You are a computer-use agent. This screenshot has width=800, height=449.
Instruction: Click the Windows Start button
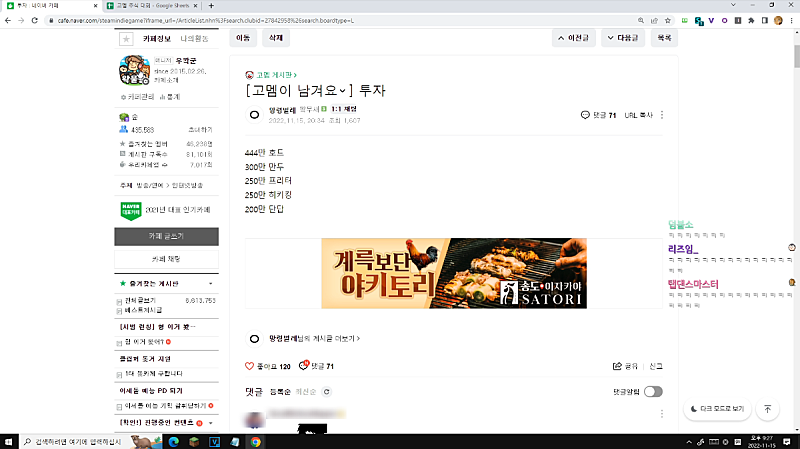(9, 441)
